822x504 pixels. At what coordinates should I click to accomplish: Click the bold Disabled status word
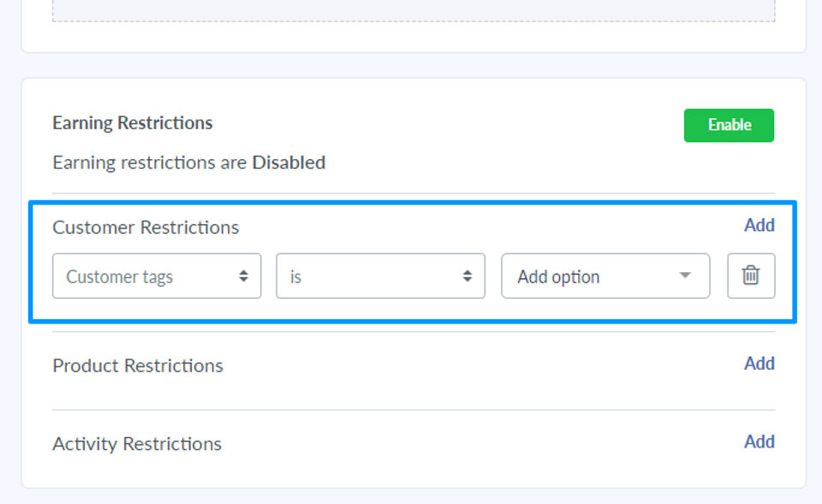289,163
